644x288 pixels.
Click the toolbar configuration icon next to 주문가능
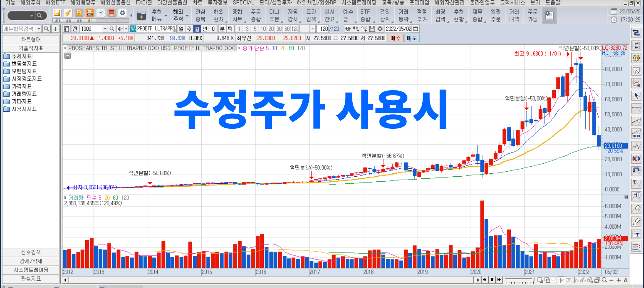pyautogui.click(x=549, y=15)
